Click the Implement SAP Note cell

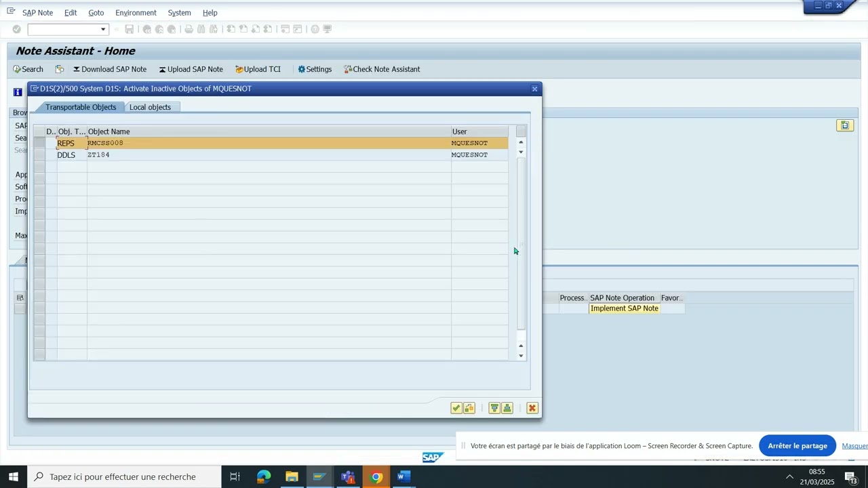pyautogui.click(x=625, y=308)
